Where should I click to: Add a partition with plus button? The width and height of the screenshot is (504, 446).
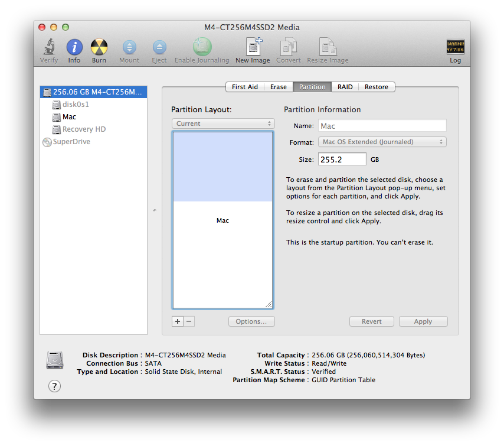[178, 321]
